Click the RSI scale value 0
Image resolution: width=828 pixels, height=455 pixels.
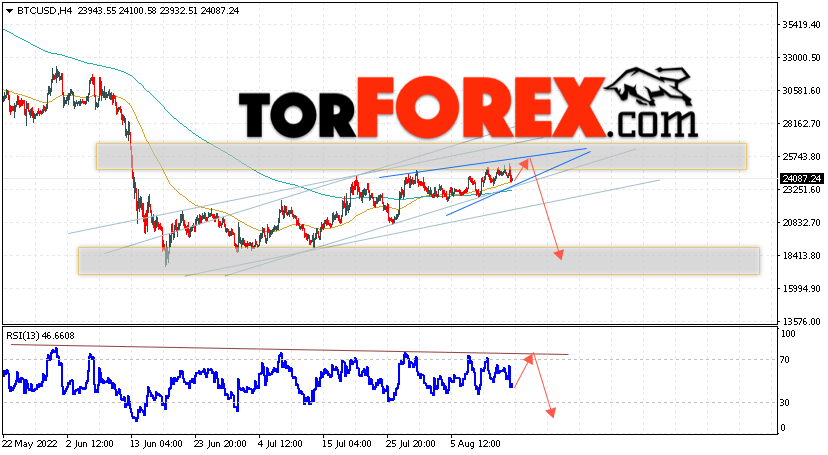click(783, 428)
